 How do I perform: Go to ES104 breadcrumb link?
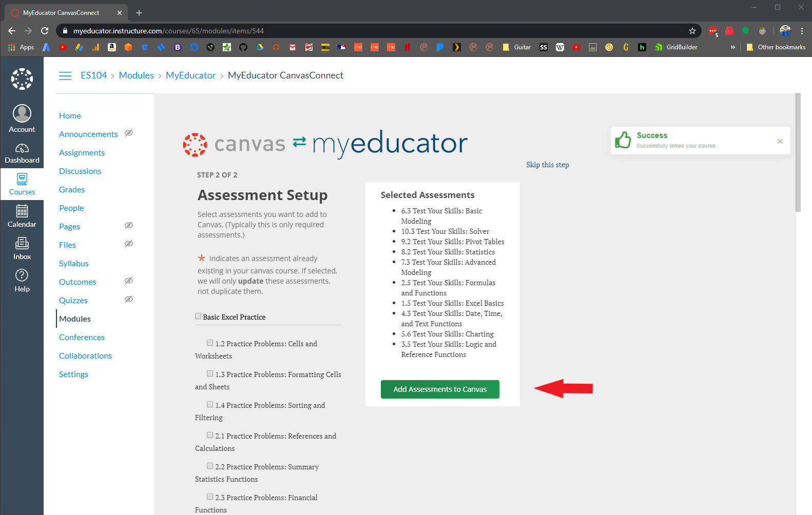click(x=94, y=75)
